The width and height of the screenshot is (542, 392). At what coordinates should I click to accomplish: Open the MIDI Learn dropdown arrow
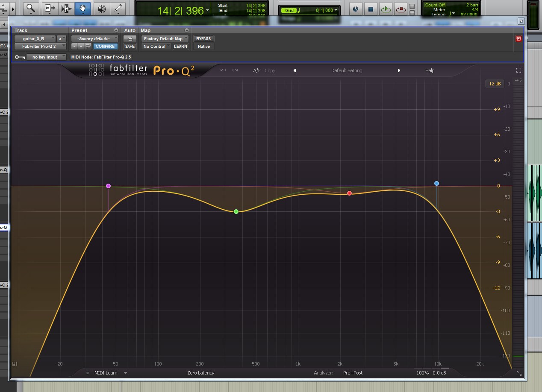tap(126, 373)
